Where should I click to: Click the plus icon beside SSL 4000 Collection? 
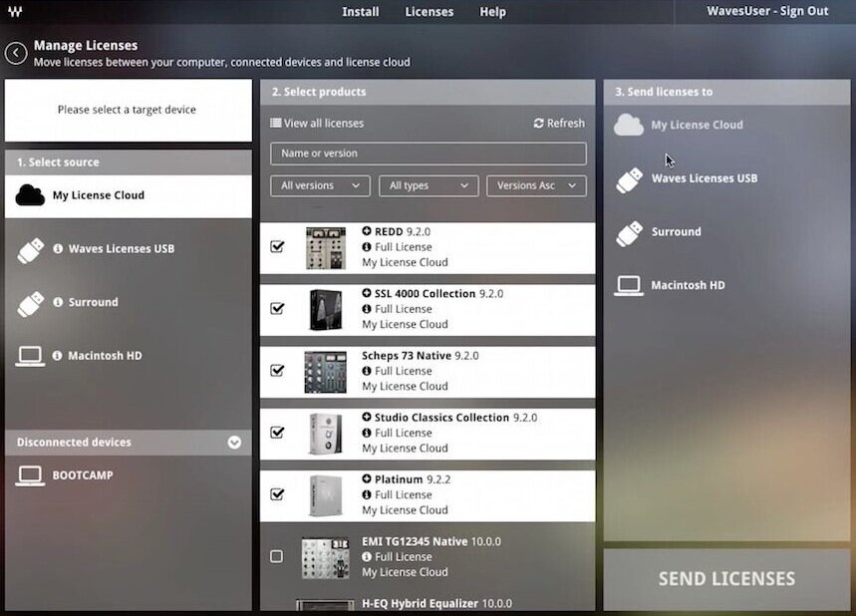[x=367, y=293]
